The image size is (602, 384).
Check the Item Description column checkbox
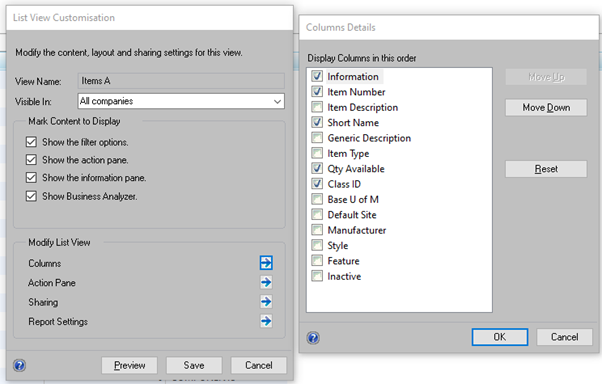click(x=317, y=107)
